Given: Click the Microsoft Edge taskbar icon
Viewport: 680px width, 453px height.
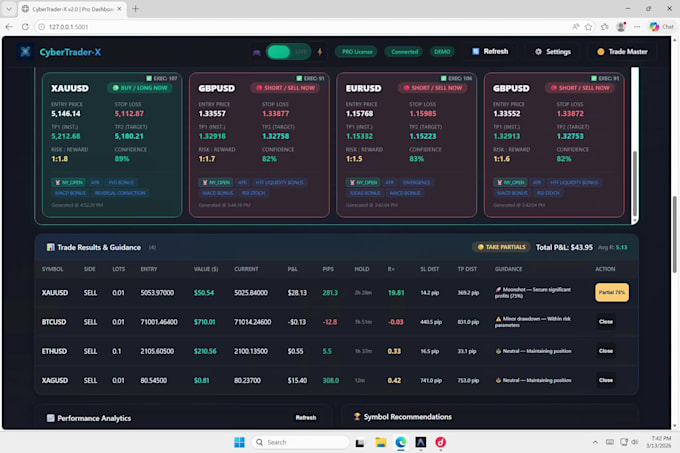Looking at the screenshot, I should [401, 442].
